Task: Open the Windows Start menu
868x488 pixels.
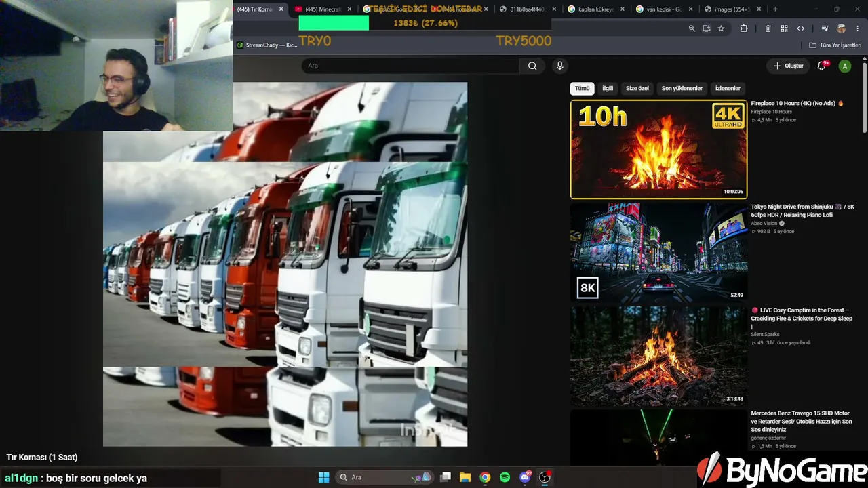Action: (323, 477)
